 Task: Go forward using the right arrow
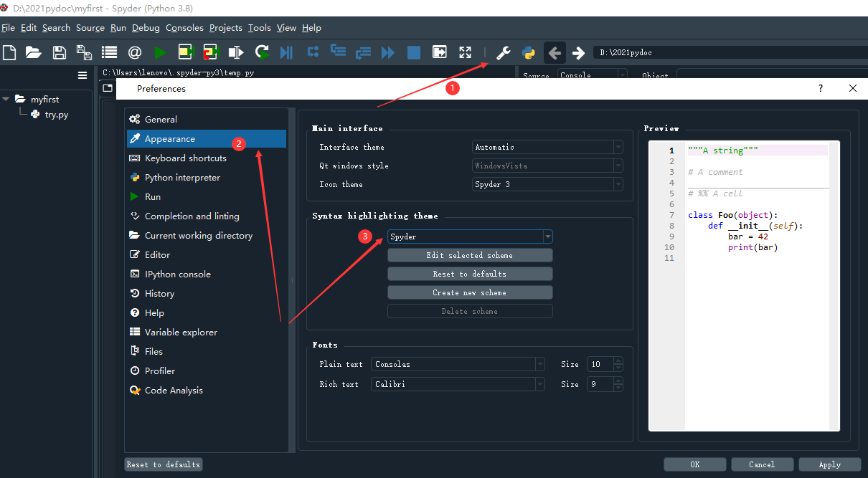coord(578,52)
